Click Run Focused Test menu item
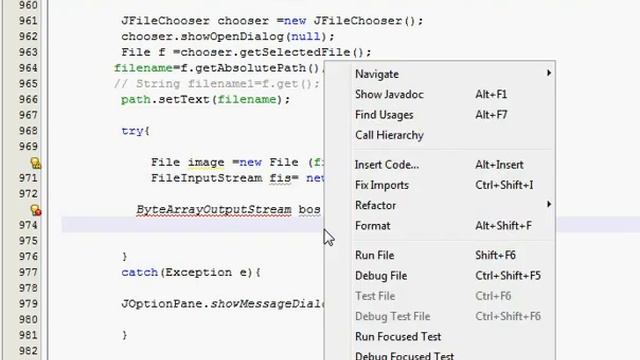 click(x=440, y=337)
